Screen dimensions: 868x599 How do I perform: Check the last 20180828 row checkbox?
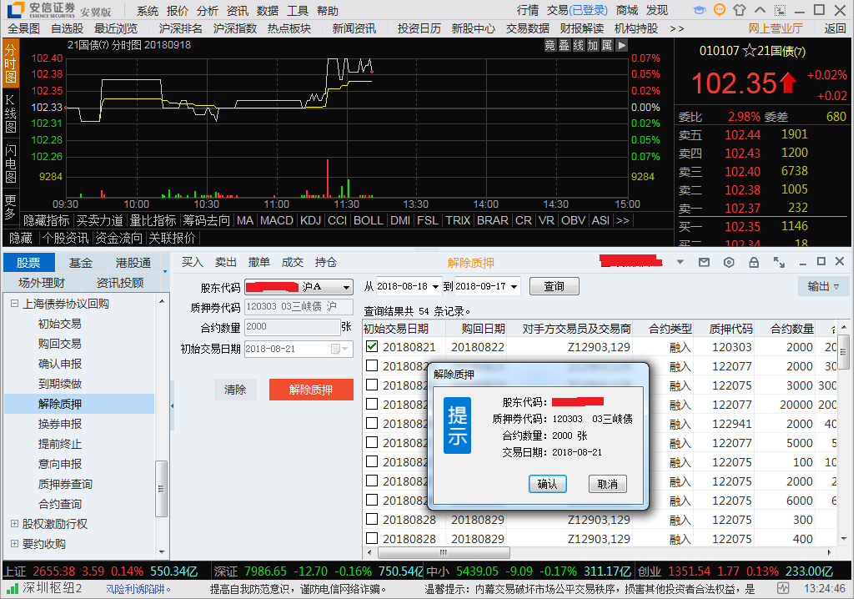tap(372, 538)
